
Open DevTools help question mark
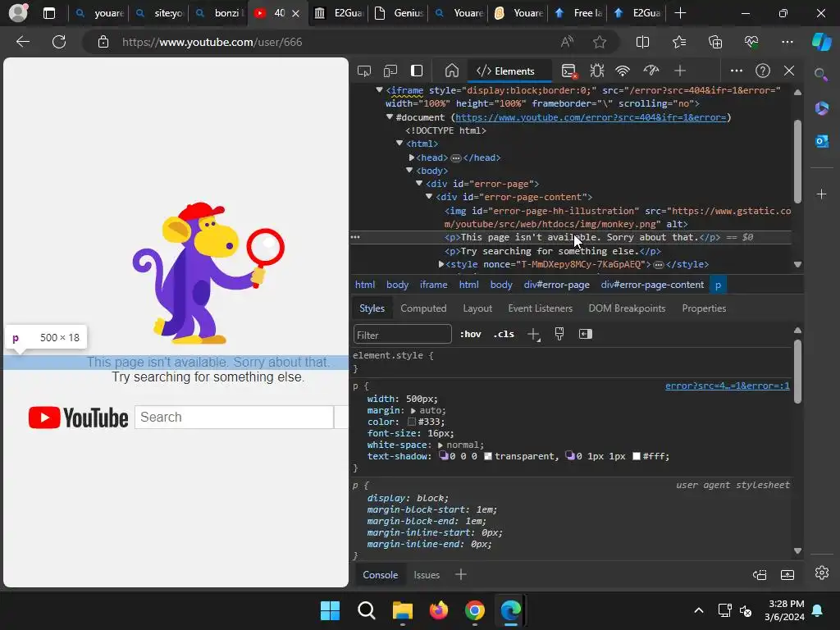tap(763, 71)
